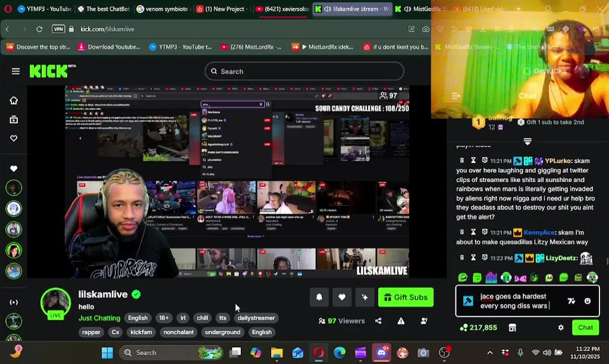Screen dimensions: 609x364
Task: Toggle the browser VPN badge
Action: point(58,29)
